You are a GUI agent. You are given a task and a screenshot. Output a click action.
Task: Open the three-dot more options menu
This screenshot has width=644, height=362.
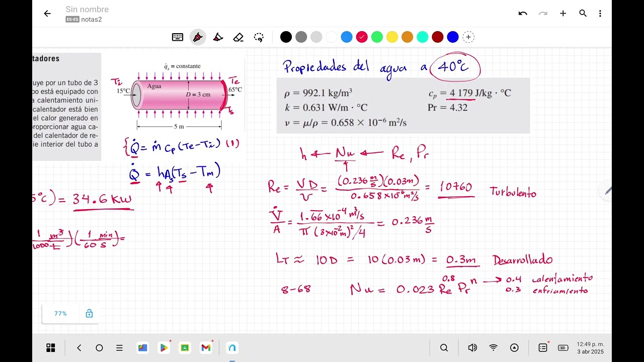point(600,14)
